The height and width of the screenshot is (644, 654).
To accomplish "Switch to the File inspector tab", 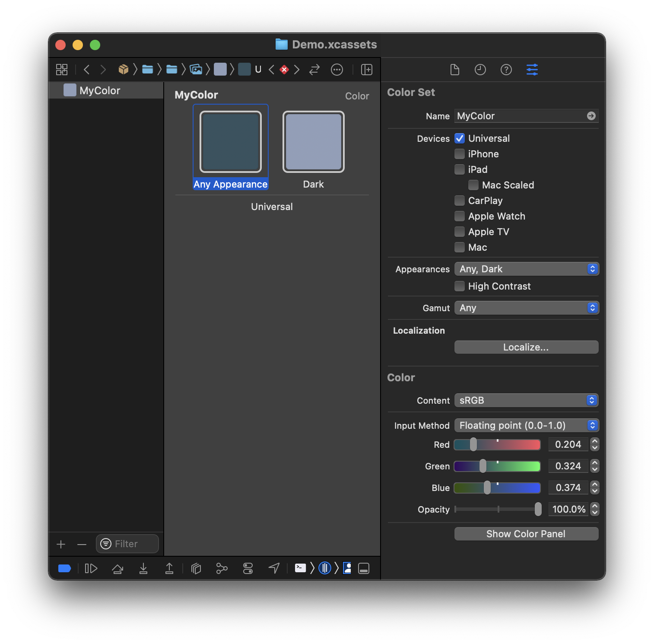I will tap(454, 70).
